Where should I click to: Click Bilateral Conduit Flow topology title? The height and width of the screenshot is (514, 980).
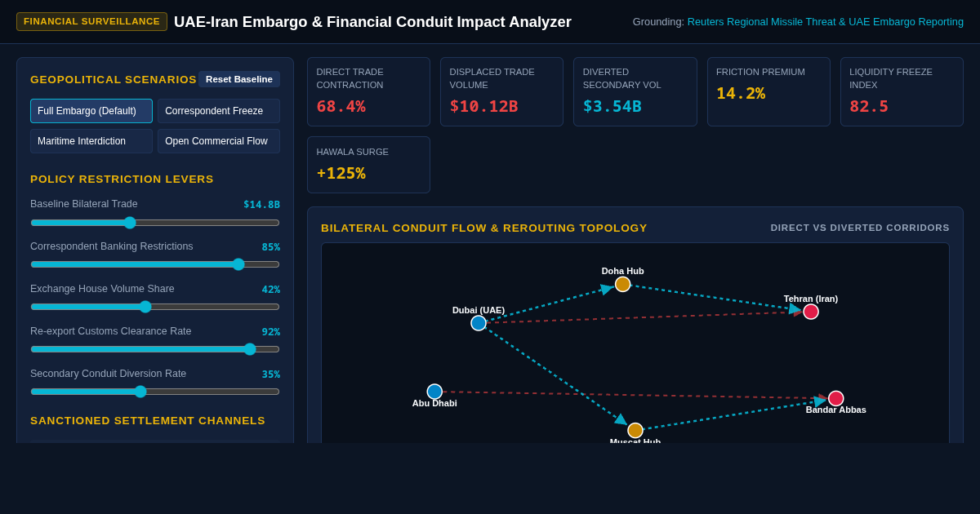484,228
